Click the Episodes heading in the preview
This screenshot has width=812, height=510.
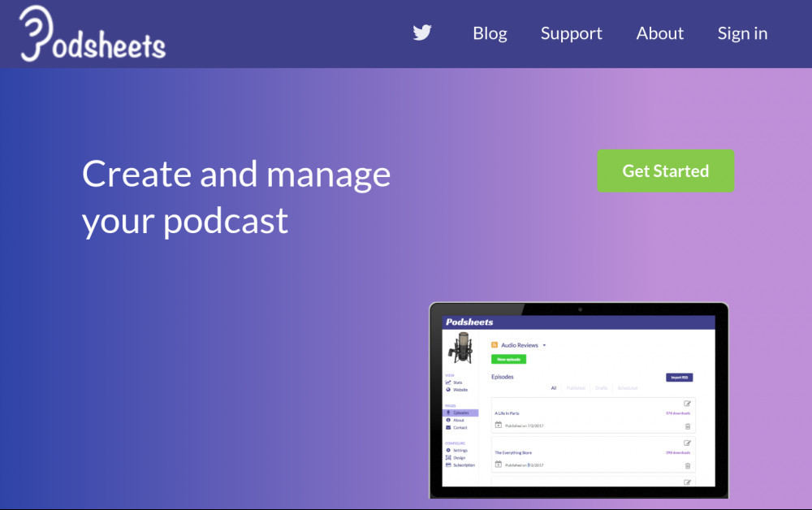tap(503, 377)
